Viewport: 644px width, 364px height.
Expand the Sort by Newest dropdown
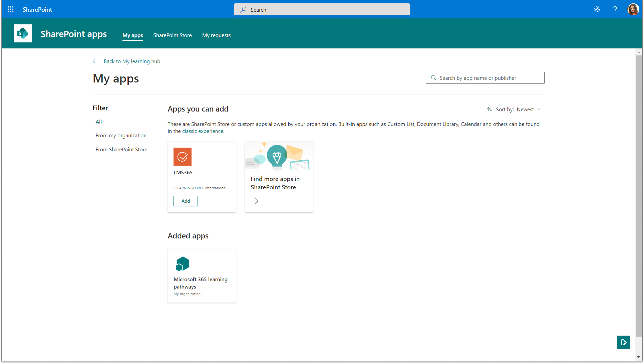529,109
